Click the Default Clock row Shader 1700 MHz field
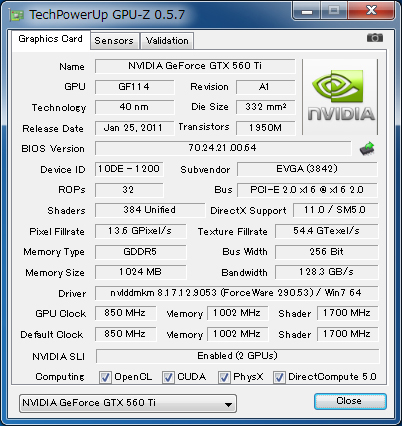402x426 pixels. [347, 334]
